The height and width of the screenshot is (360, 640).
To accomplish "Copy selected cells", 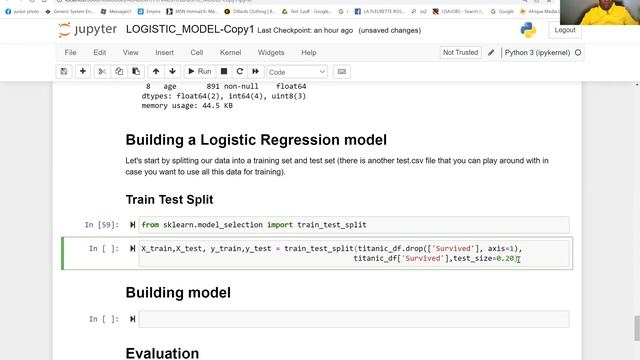I will [x=119, y=71].
